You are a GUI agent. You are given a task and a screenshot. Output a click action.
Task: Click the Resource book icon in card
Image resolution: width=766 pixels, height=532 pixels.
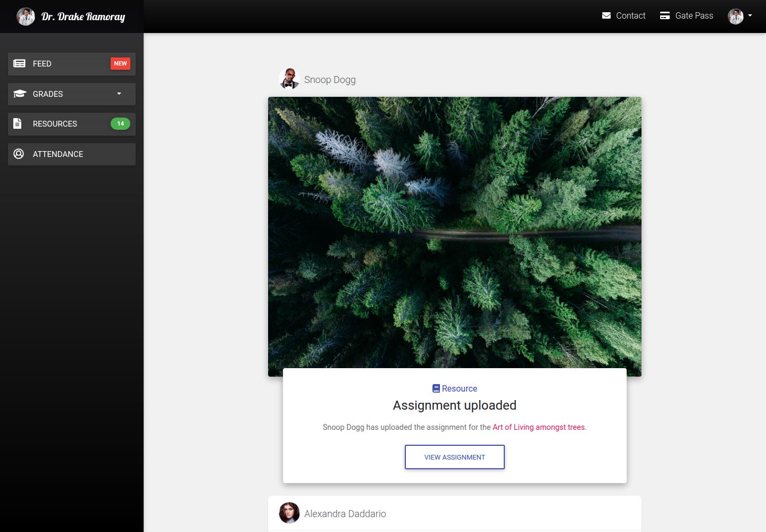pyautogui.click(x=436, y=388)
